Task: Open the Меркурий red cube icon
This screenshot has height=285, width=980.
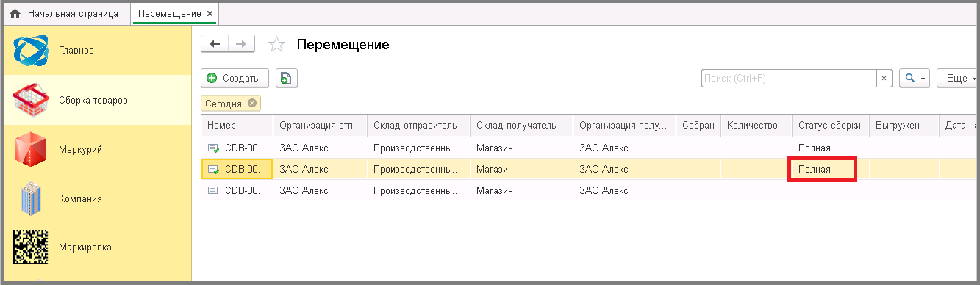Action: pos(31,149)
